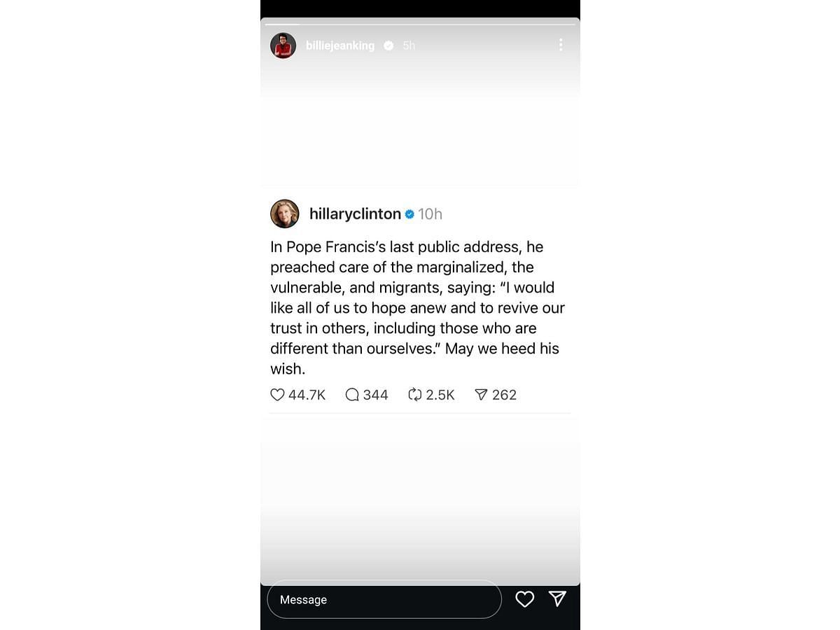840x630 pixels.
Task: Click the story progress bar at the top
Action: pyautogui.click(x=420, y=24)
